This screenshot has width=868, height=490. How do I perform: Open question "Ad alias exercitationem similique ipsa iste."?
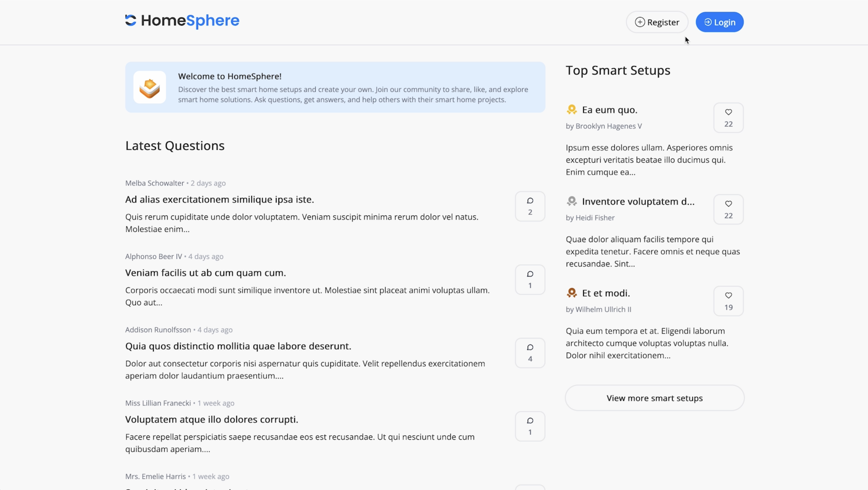[220, 200]
